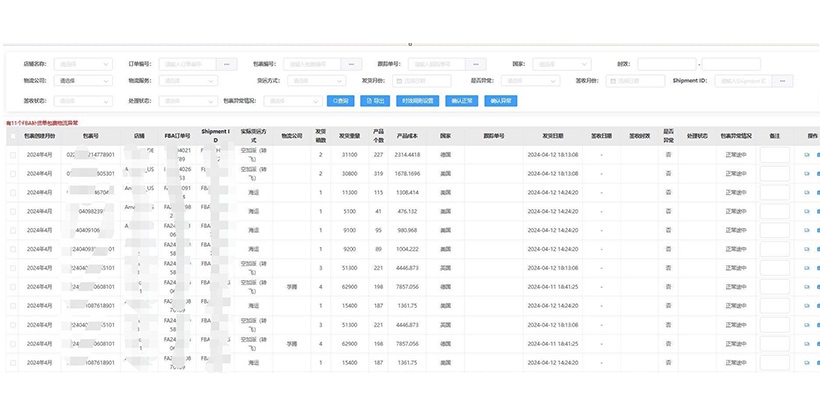820x419 pixels.
Task: Click the ellipsis button next to 包裹编号 field
Action: [x=351, y=64]
